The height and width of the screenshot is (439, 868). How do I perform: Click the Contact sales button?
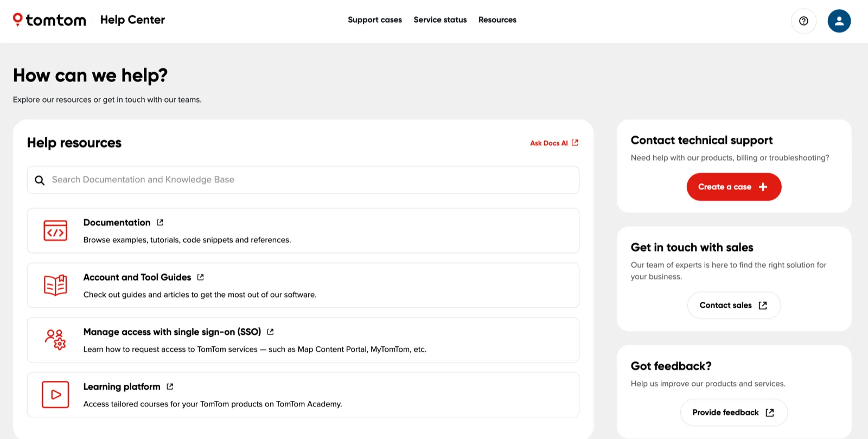(x=734, y=306)
